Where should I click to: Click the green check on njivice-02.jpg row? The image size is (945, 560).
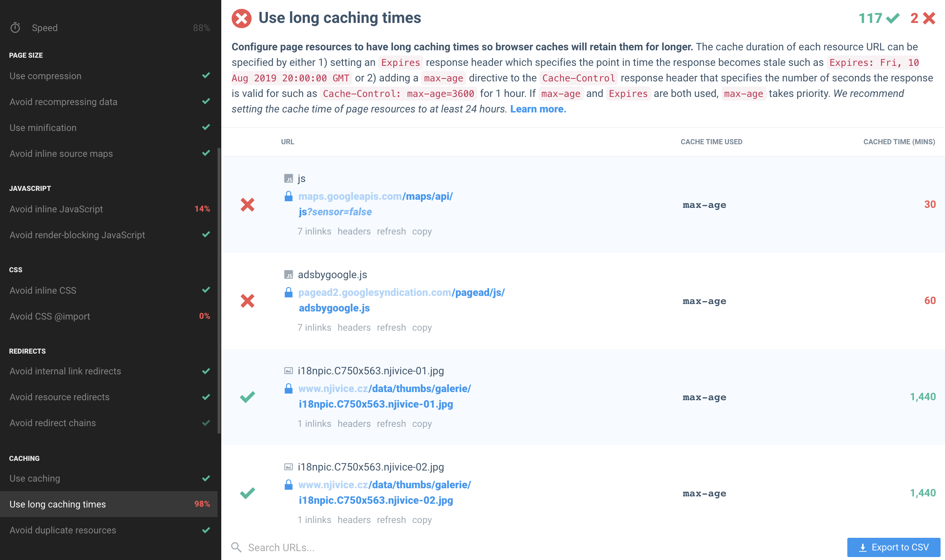[248, 493]
